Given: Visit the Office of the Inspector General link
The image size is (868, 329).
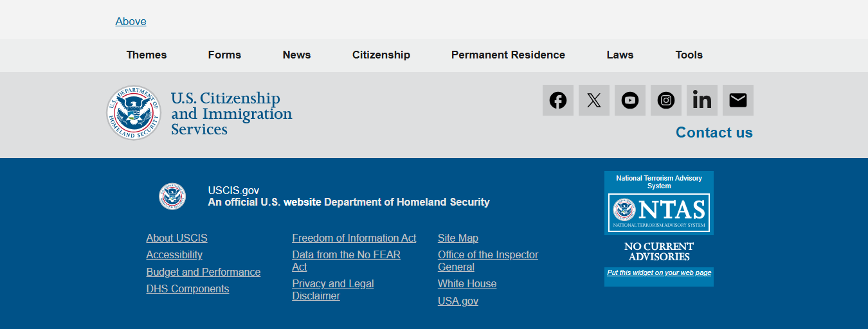Looking at the screenshot, I should pyautogui.click(x=488, y=261).
